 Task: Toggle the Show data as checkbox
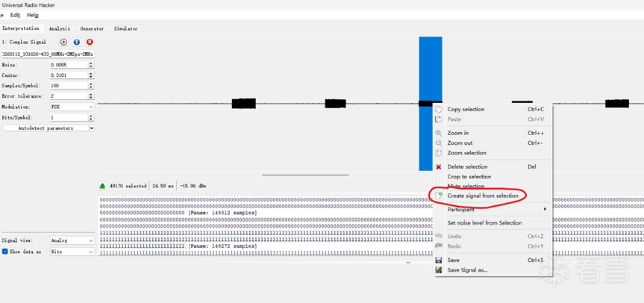point(5,252)
